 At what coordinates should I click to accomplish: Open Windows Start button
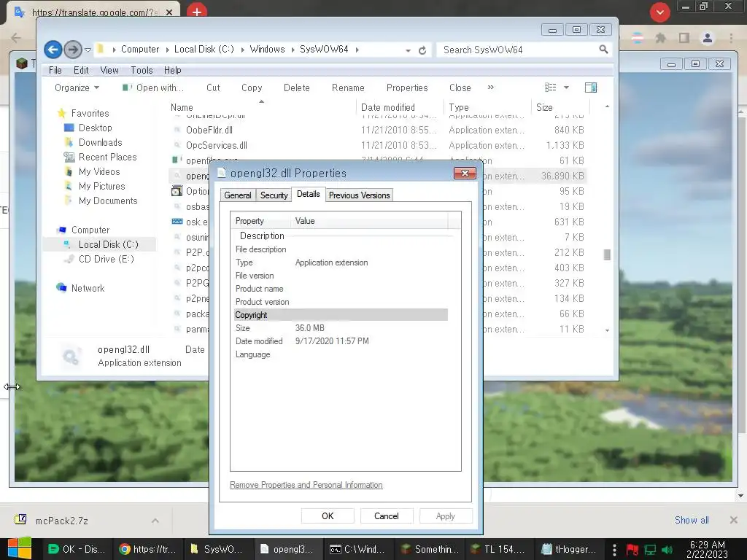tap(19, 548)
